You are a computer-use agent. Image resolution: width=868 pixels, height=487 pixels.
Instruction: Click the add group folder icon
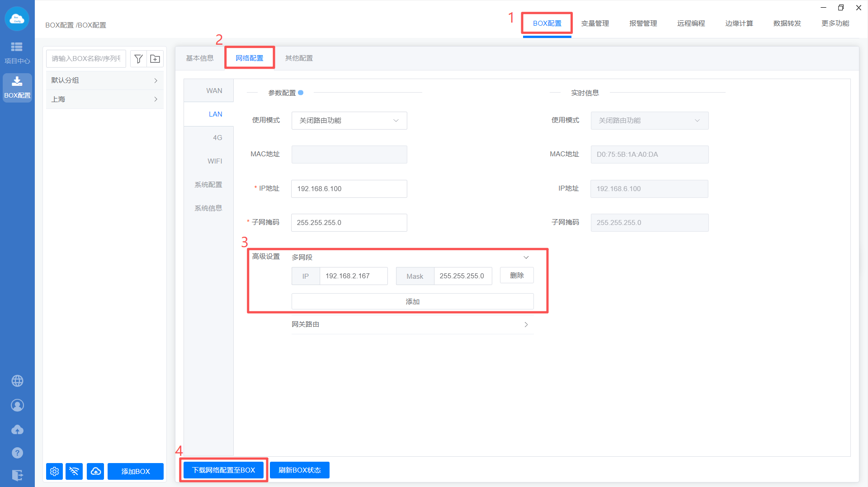point(155,59)
